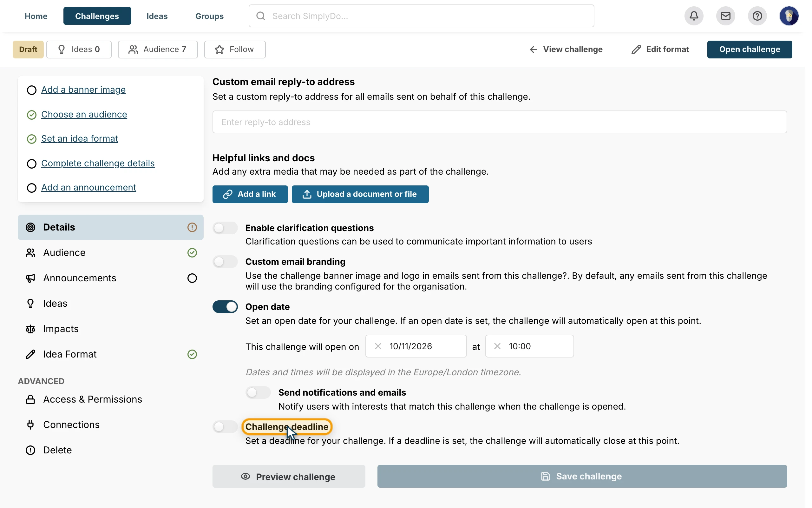The image size is (812, 508).
Task: Enable clarification questions toggle
Action: [225, 228]
